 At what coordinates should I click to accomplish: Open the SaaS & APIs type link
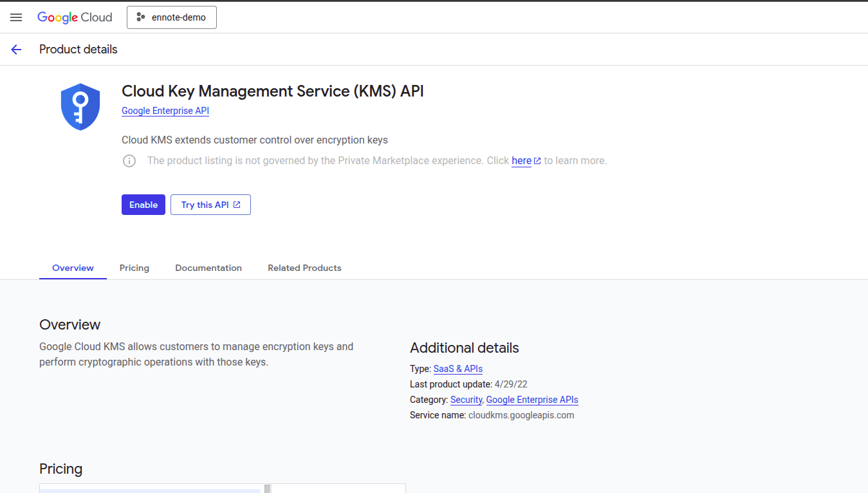(458, 369)
